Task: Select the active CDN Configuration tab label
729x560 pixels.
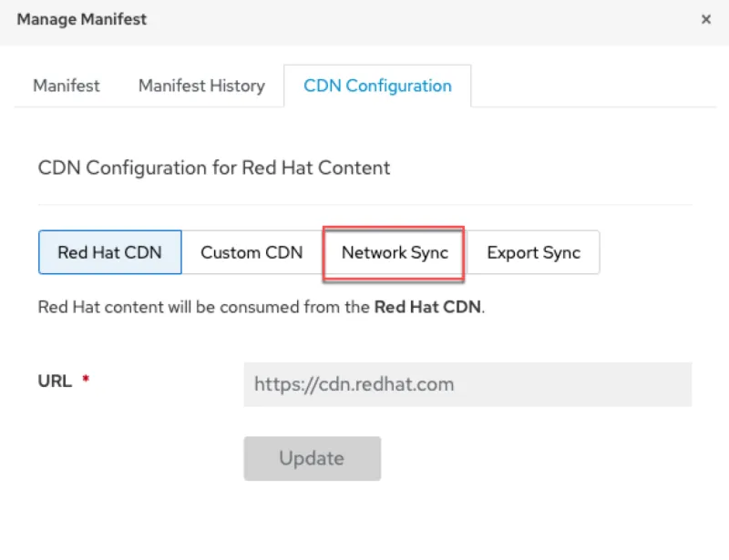Action: coord(377,86)
